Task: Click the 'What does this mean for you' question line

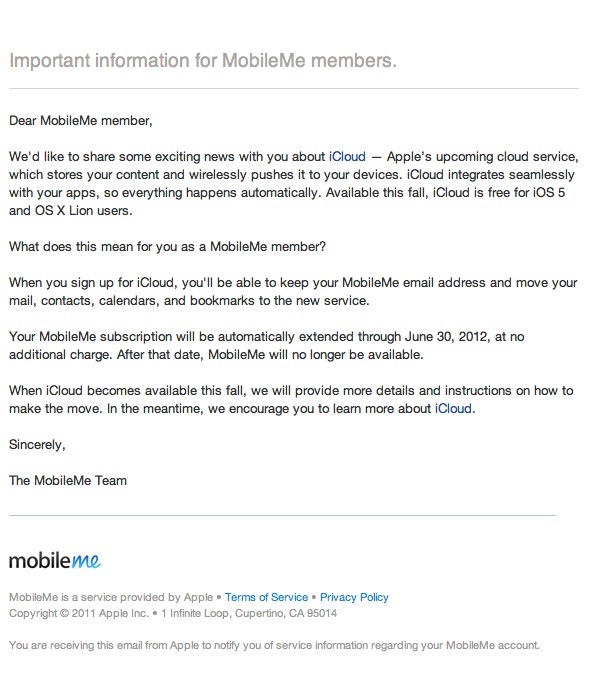Action: [167, 246]
